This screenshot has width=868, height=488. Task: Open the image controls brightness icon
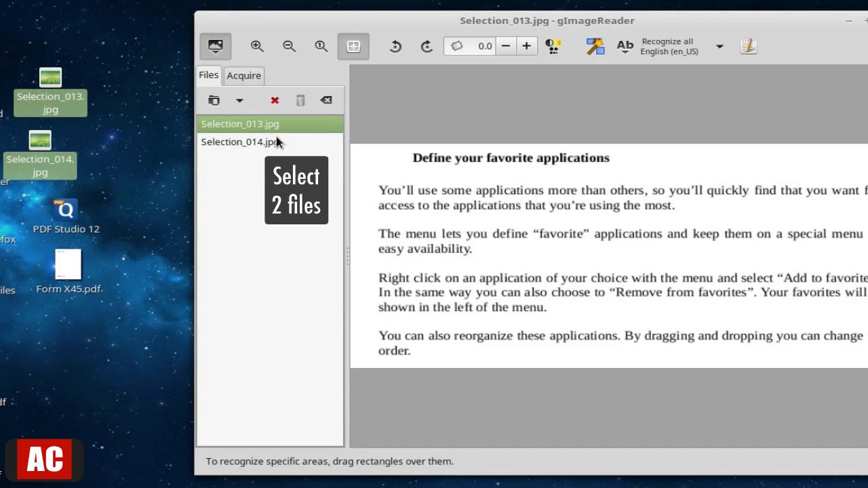(553, 46)
